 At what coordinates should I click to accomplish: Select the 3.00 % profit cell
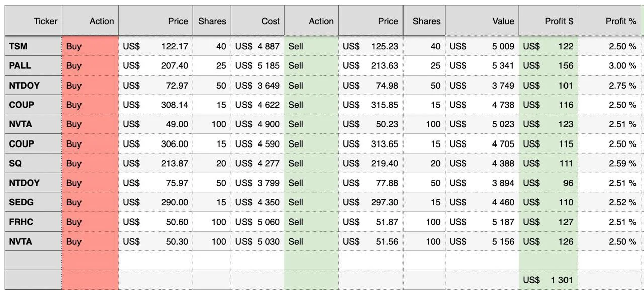[x=610, y=66]
